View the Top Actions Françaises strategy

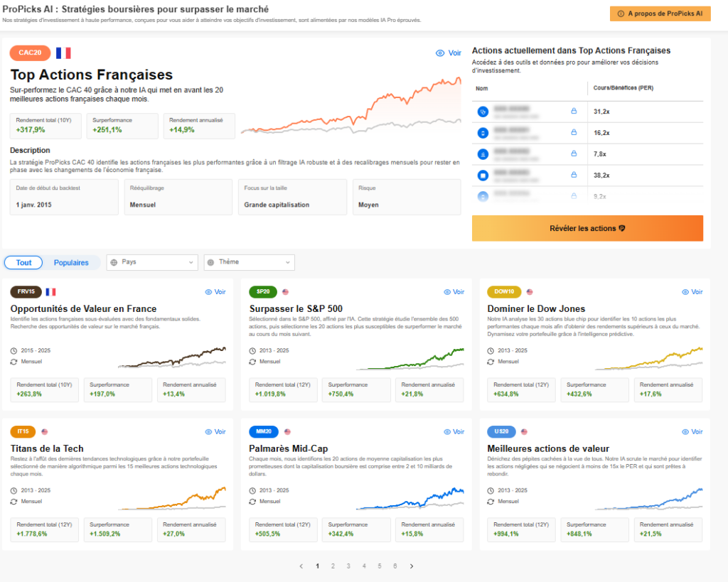pos(448,53)
